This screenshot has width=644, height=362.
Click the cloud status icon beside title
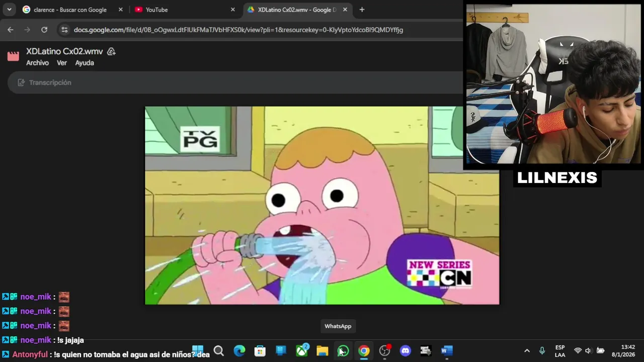[111, 51]
